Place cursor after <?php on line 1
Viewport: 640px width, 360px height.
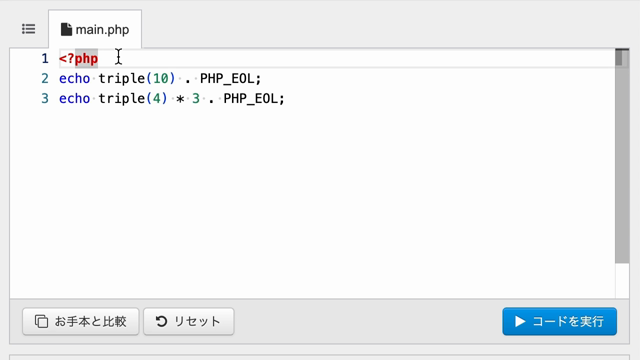(x=99, y=59)
